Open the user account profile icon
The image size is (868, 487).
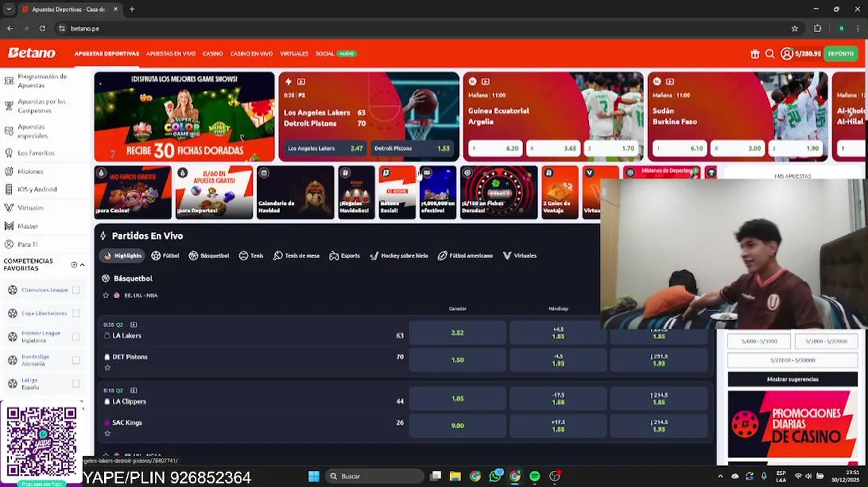(786, 53)
